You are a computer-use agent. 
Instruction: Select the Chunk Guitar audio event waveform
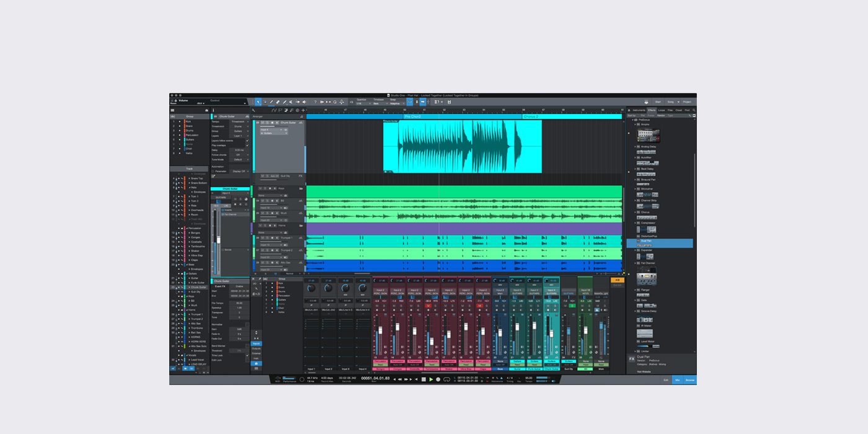(463, 146)
